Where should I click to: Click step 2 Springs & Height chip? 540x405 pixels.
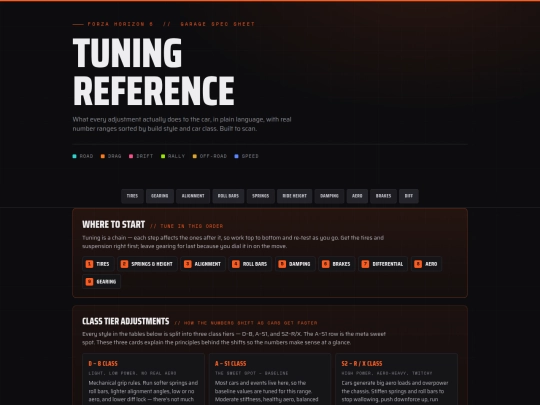[x=147, y=264]
